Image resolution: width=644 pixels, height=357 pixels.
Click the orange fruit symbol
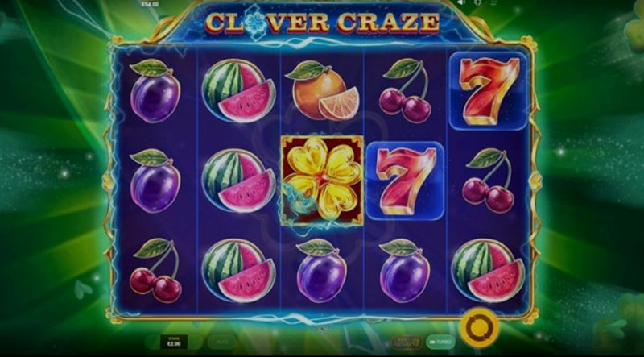click(x=323, y=90)
